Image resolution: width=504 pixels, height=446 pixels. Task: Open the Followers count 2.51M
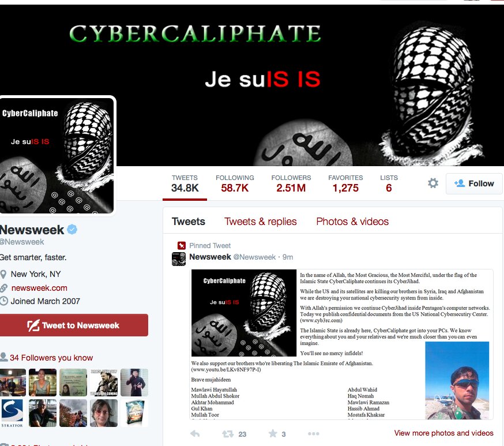[291, 183]
